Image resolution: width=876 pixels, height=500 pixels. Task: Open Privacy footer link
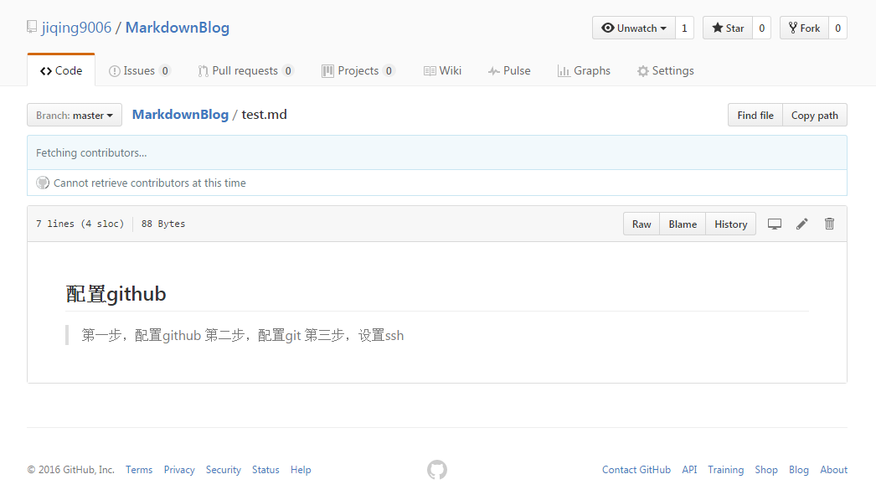[179, 470]
